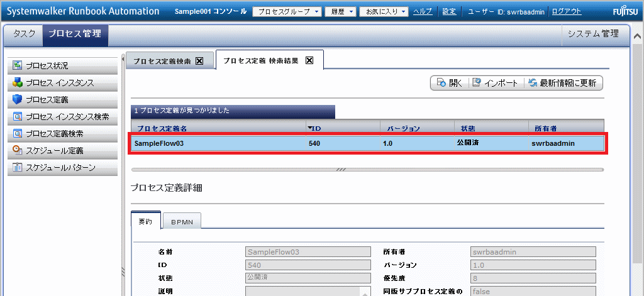Viewport: 644px width, 296px height.
Task: Switch to the BPMN detail tab
Action: [182, 222]
